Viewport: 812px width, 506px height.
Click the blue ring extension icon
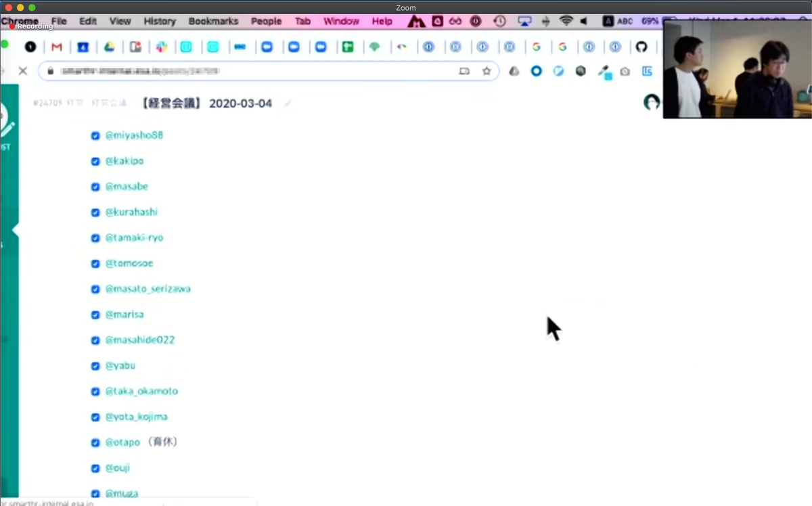point(536,71)
